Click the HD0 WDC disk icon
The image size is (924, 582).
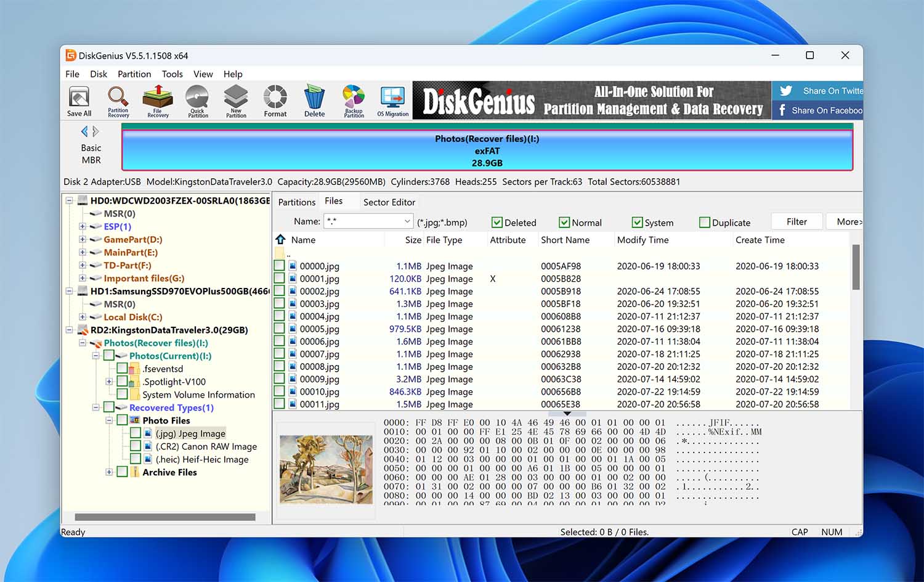click(x=83, y=200)
